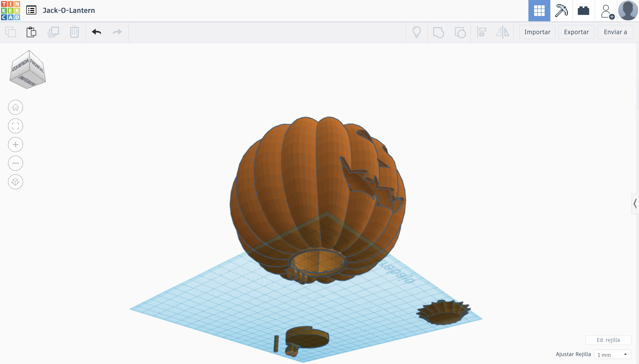
Task: Click the Mirror tool icon
Action: point(503,32)
